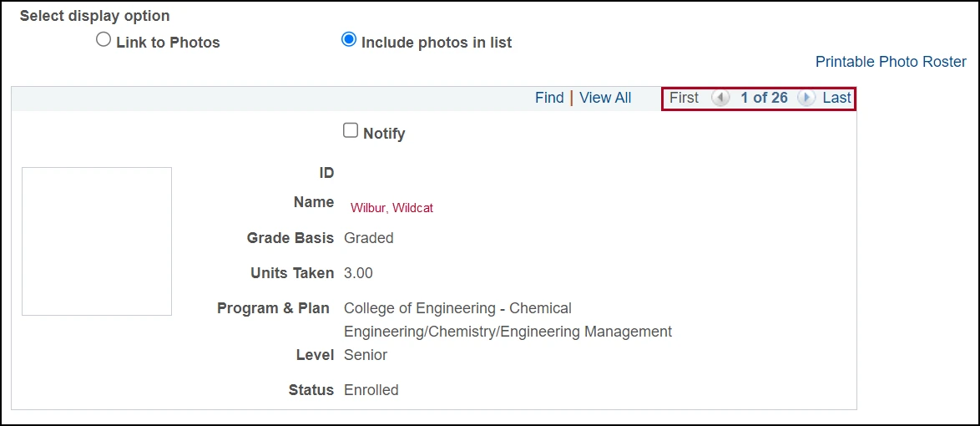Click the 3.00 units taken value

point(359,273)
